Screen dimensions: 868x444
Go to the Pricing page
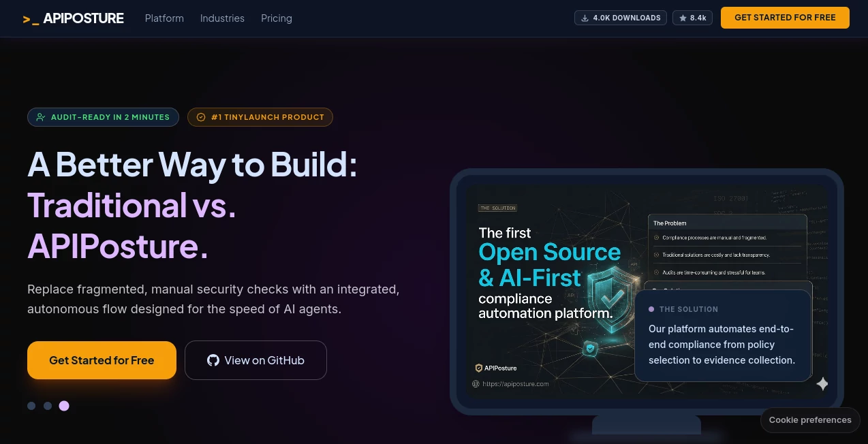277,18
